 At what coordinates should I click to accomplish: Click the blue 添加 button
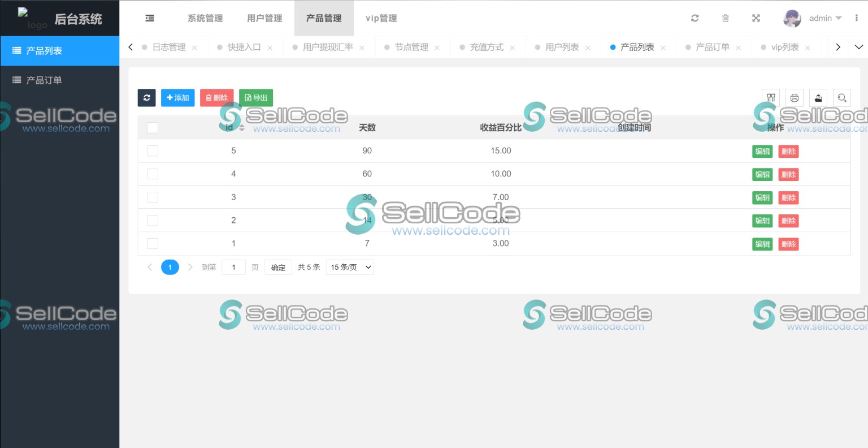178,98
